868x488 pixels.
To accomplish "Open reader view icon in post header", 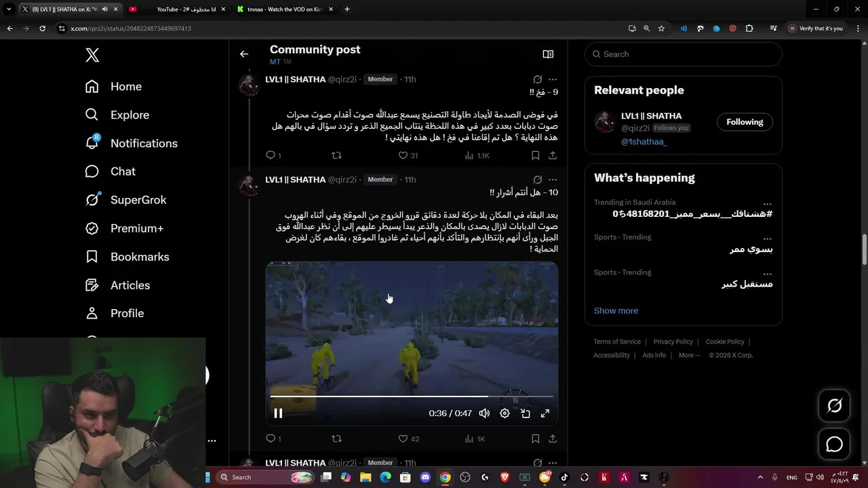I will point(548,54).
